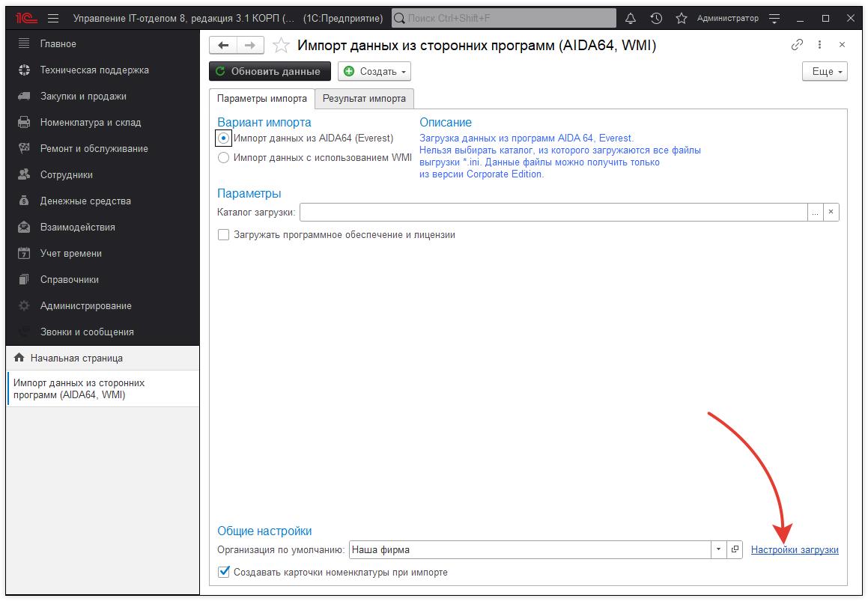Open the Организация по умолчанию dropdown
The image size is (868, 601).
point(716,549)
